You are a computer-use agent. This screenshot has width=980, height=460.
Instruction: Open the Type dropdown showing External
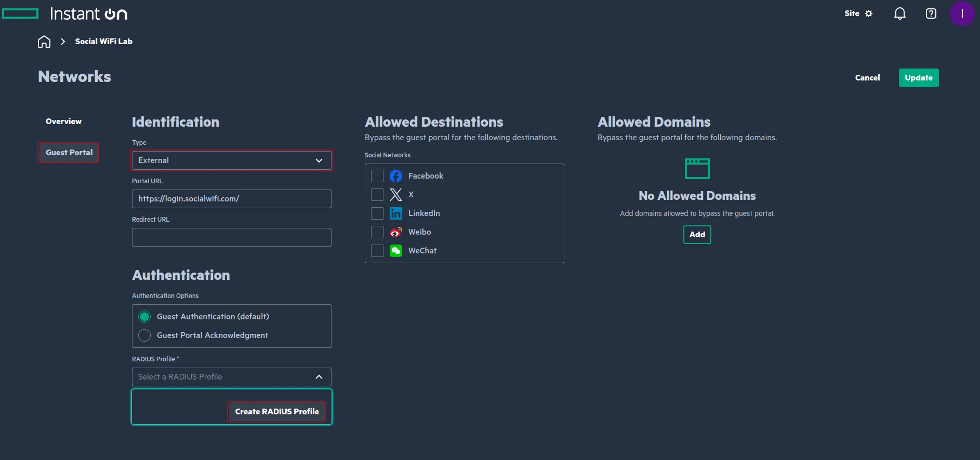(231, 160)
